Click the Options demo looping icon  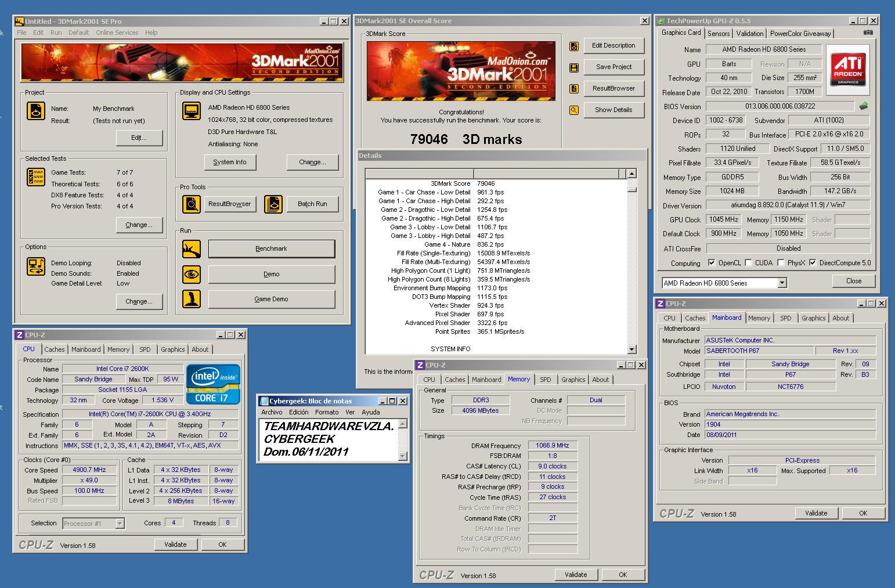(x=36, y=266)
